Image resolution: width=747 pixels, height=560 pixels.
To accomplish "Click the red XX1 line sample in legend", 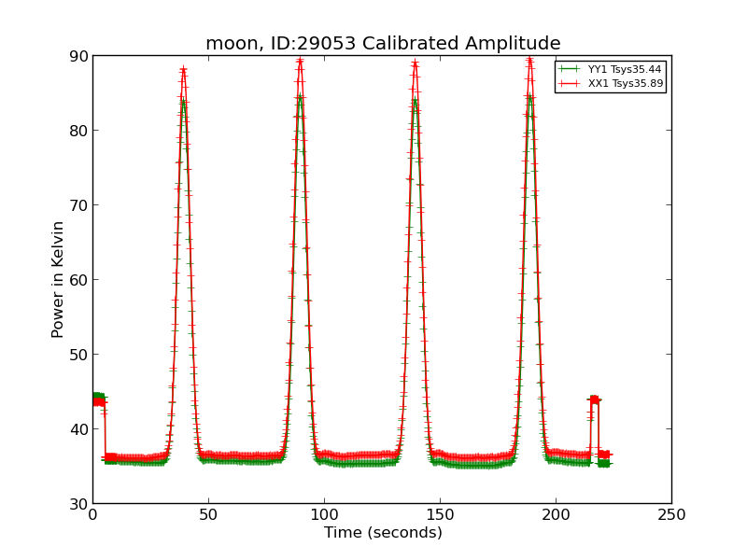I will pyautogui.click(x=570, y=83).
